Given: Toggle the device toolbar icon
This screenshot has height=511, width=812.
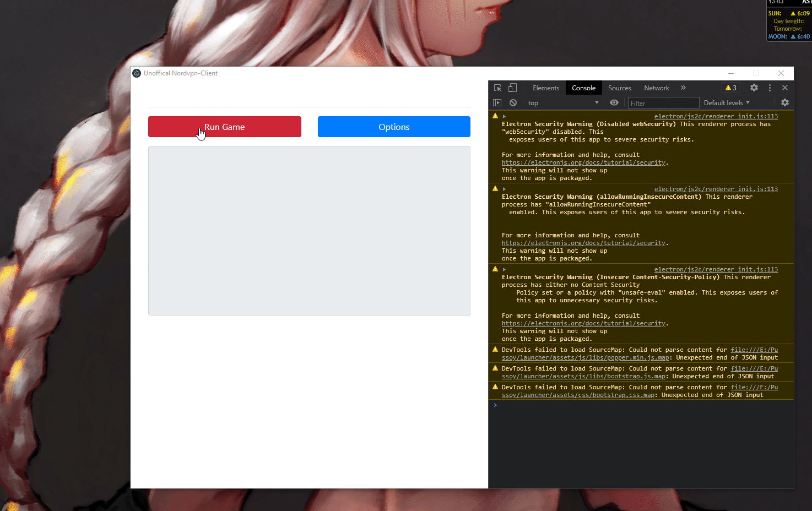Looking at the screenshot, I should pyautogui.click(x=512, y=88).
